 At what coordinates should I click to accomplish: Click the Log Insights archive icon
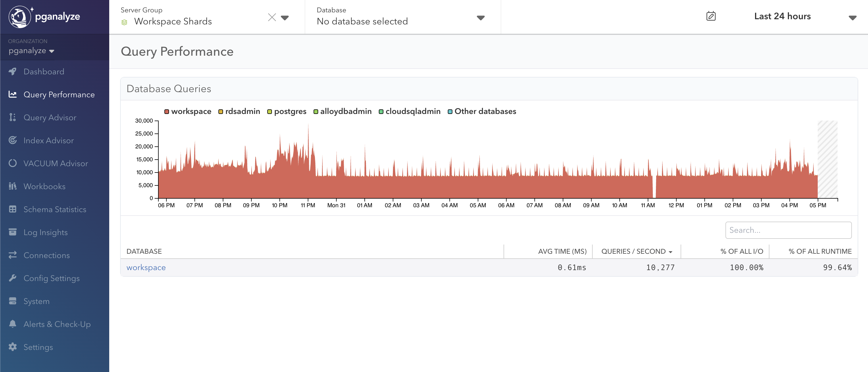coord(12,232)
